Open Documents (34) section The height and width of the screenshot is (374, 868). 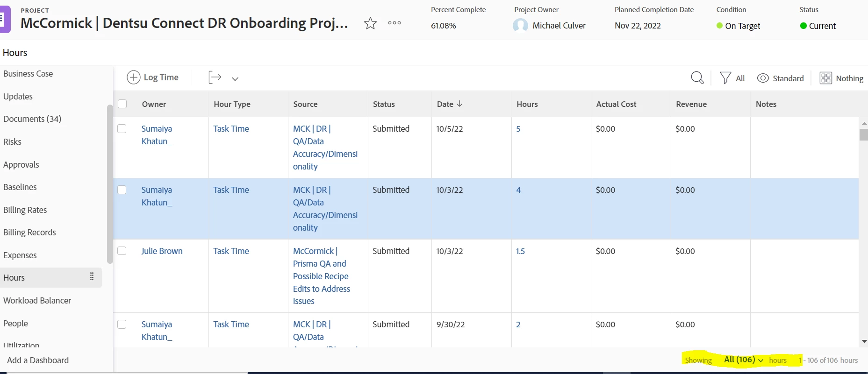coord(32,119)
